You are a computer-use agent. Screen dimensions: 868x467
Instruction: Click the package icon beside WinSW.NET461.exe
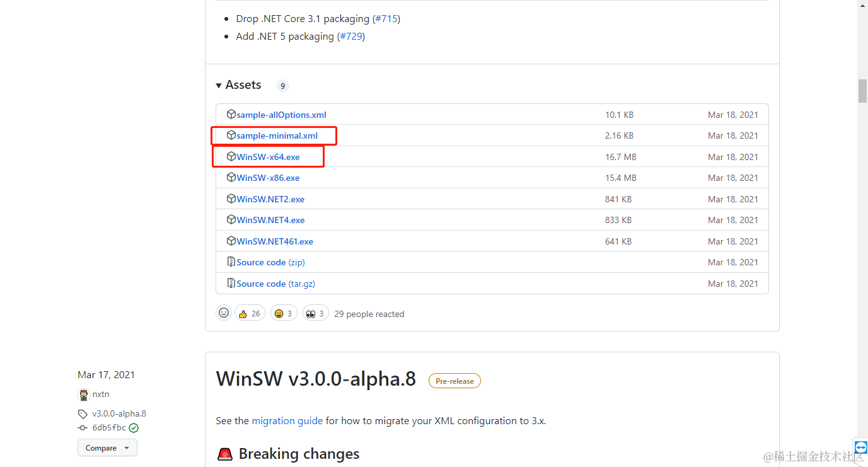click(x=231, y=241)
